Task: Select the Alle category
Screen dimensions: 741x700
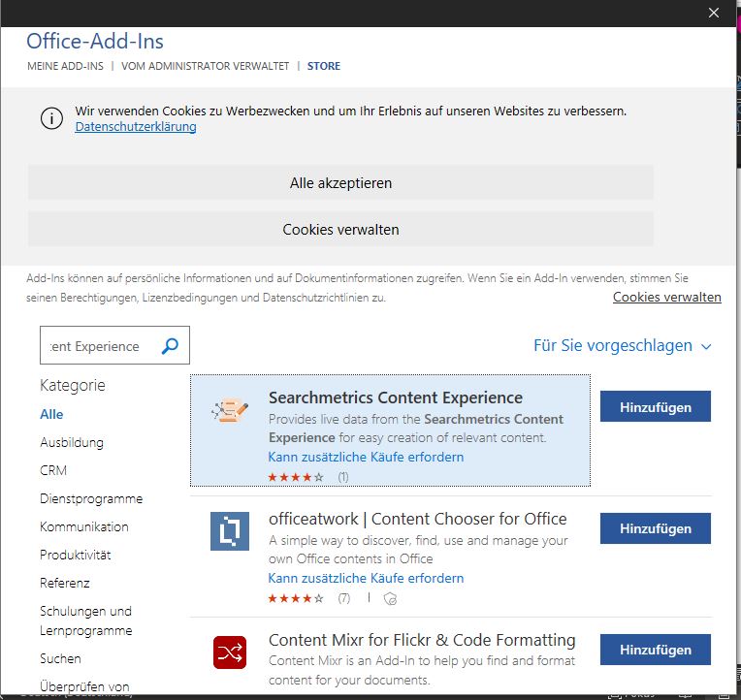Action: [51, 414]
